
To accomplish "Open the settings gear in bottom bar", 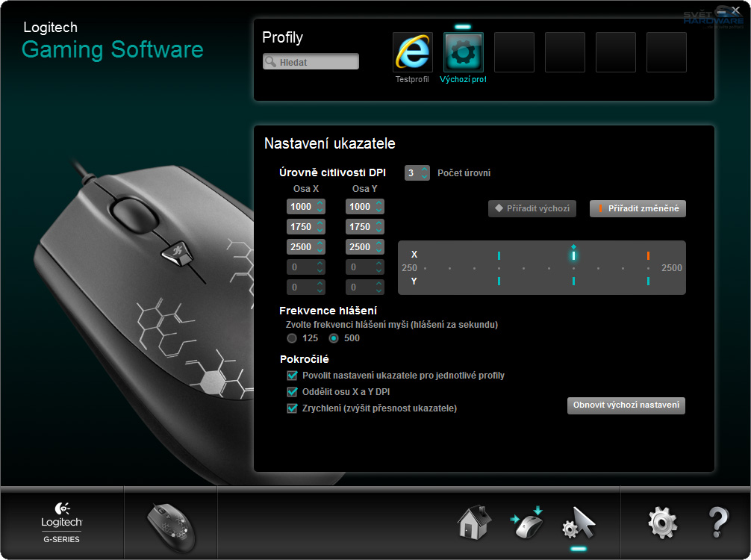I will click(x=662, y=522).
